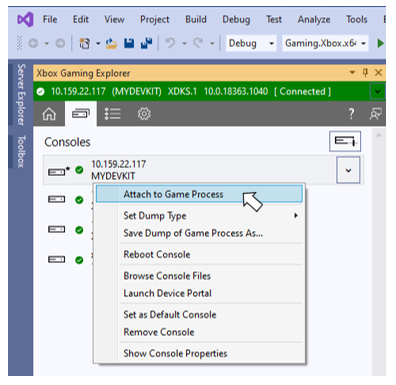396x385 pixels.
Task: Click the connected status bar 10.159.22.117 text
Action: (78, 91)
